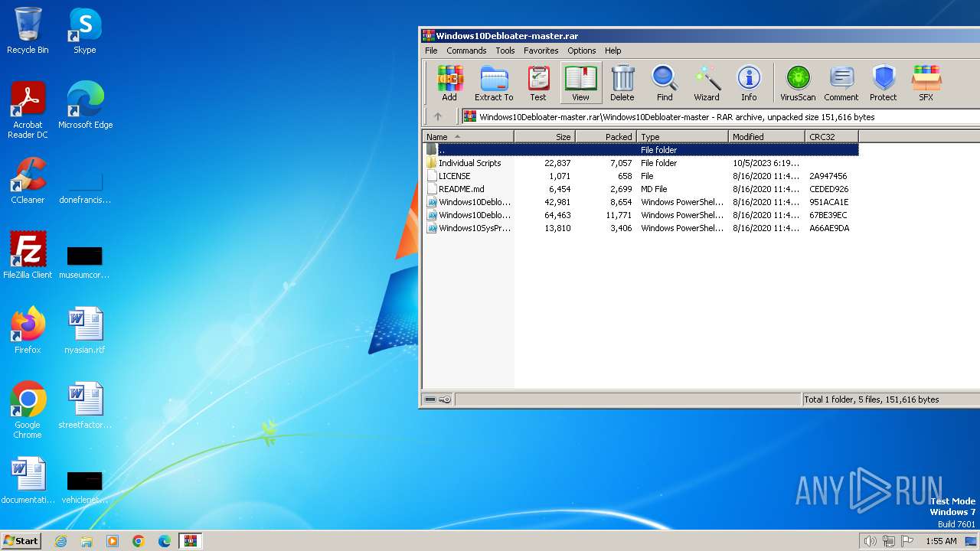Select the Google Chrome desktop shortcut
Viewport: 980px width, 551px height.
(28, 411)
